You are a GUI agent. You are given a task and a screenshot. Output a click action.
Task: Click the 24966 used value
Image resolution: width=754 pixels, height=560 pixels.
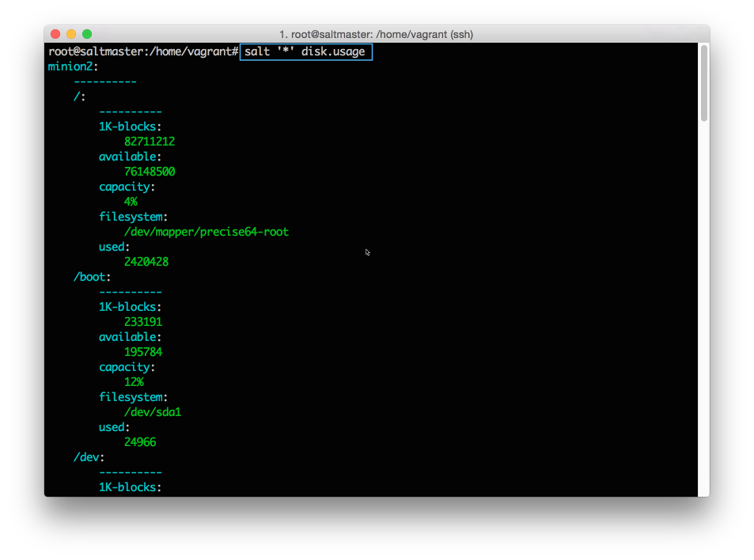[139, 442]
